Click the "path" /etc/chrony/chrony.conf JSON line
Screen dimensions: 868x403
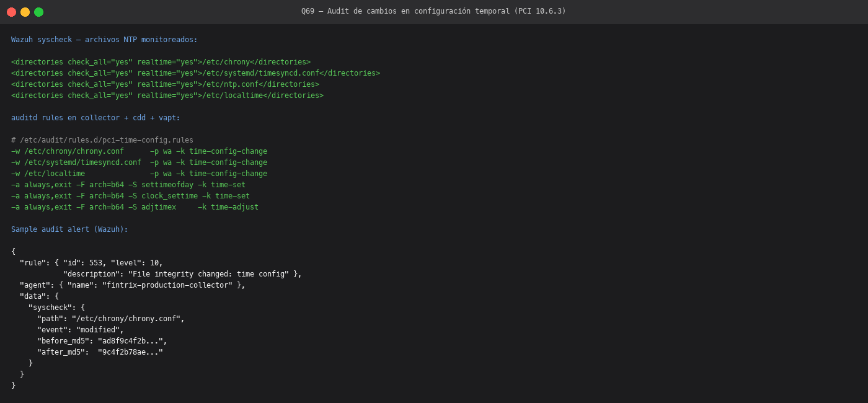pos(111,319)
